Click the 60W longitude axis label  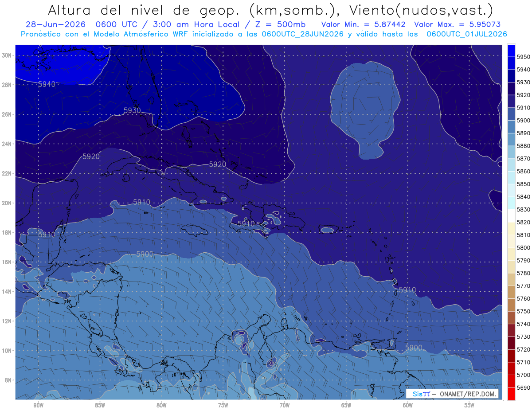[x=408, y=405]
